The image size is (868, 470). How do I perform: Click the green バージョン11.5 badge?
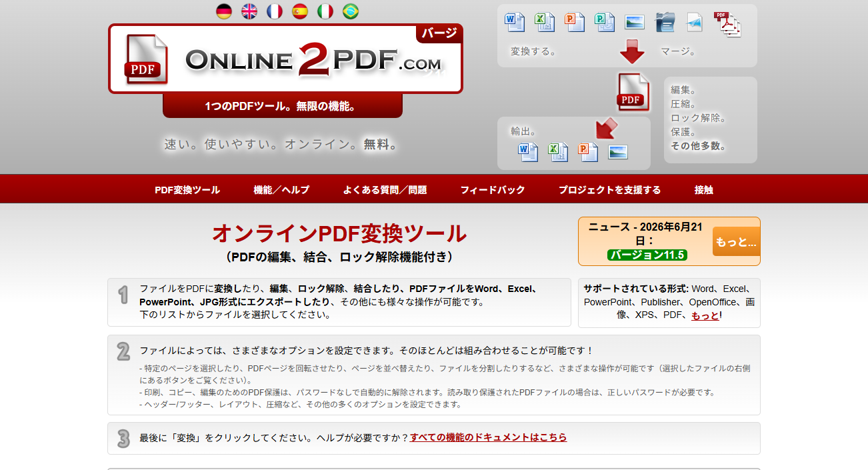pos(647,255)
